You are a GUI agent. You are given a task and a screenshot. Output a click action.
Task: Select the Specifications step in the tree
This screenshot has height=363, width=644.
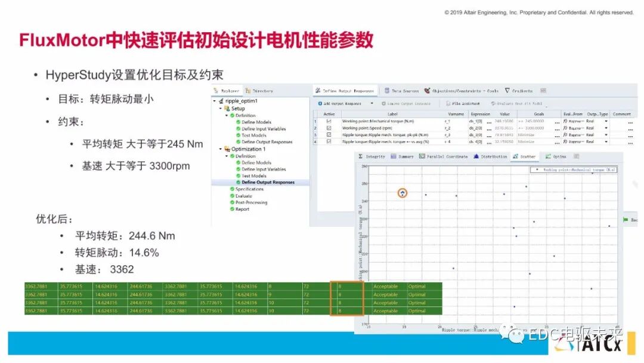[x=249, y=189]
